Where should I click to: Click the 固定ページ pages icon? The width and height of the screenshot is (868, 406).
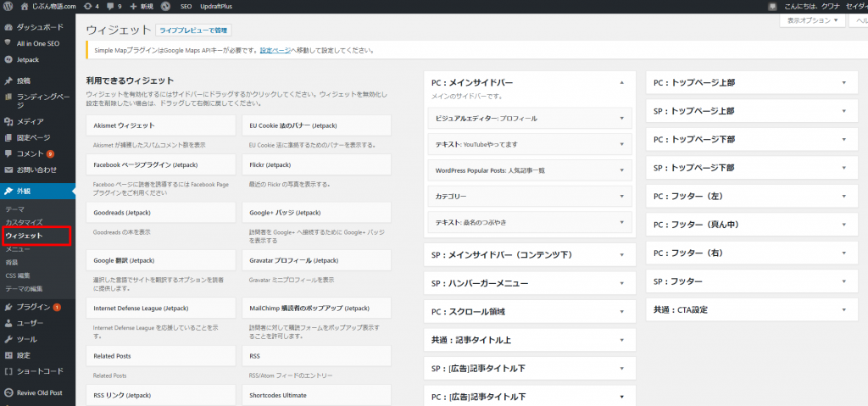[8, 137]
